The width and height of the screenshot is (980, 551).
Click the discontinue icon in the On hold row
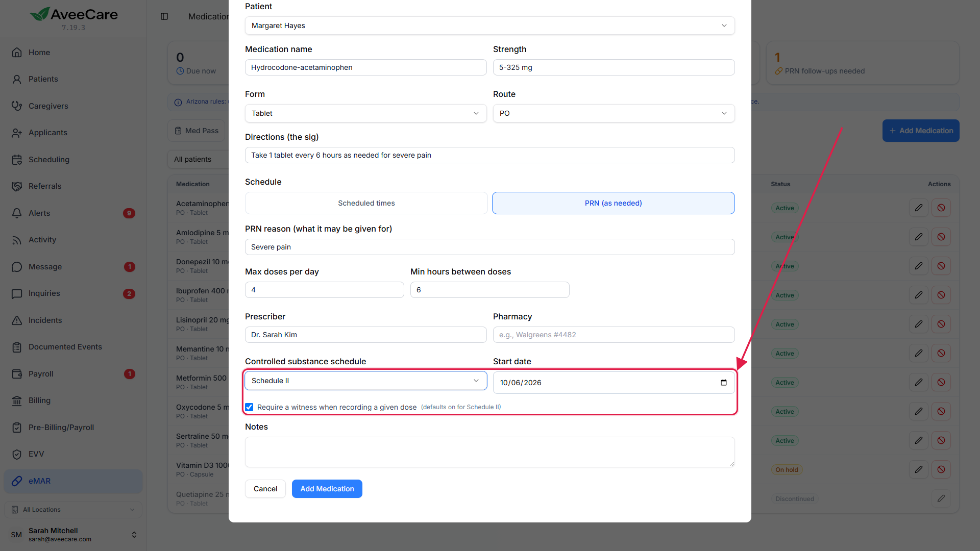941,469
